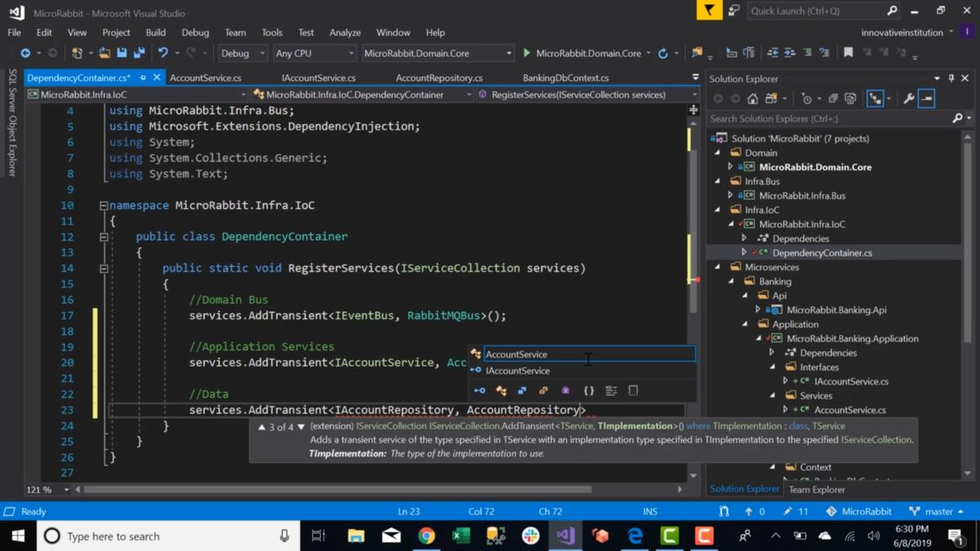Click Collapse All icon in Solution Explorer
The image size is (980, 551).
coord(832,99)
